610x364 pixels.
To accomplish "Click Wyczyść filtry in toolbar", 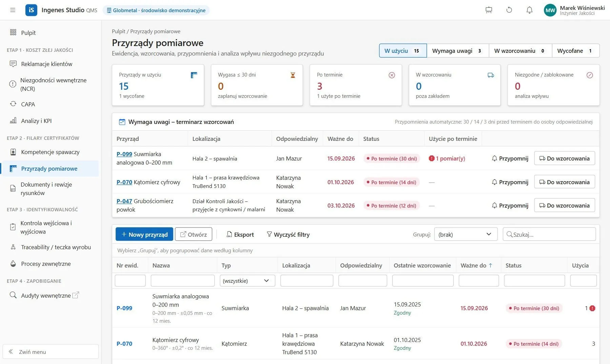I will click(x=288, y=235).
